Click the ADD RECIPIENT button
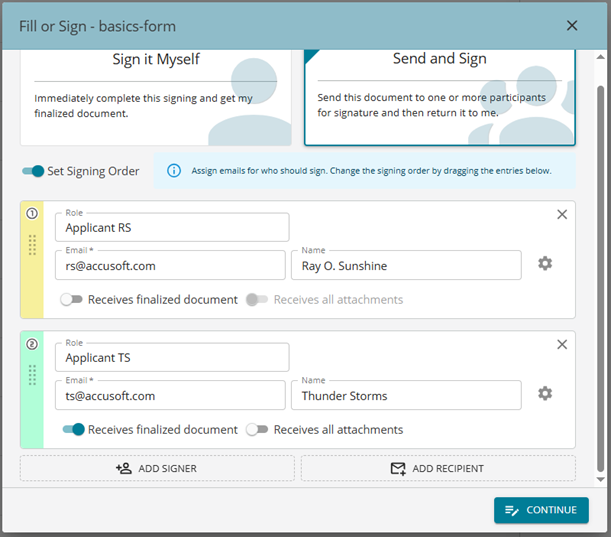The width and height of the screenshot is (611, 537). coord(438,468)
